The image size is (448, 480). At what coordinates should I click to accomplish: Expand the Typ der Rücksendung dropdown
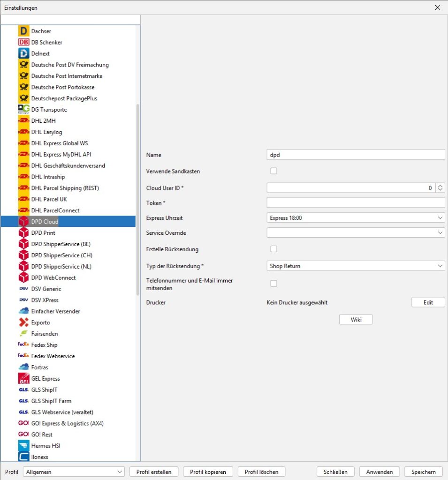click(x=355, y=266)
